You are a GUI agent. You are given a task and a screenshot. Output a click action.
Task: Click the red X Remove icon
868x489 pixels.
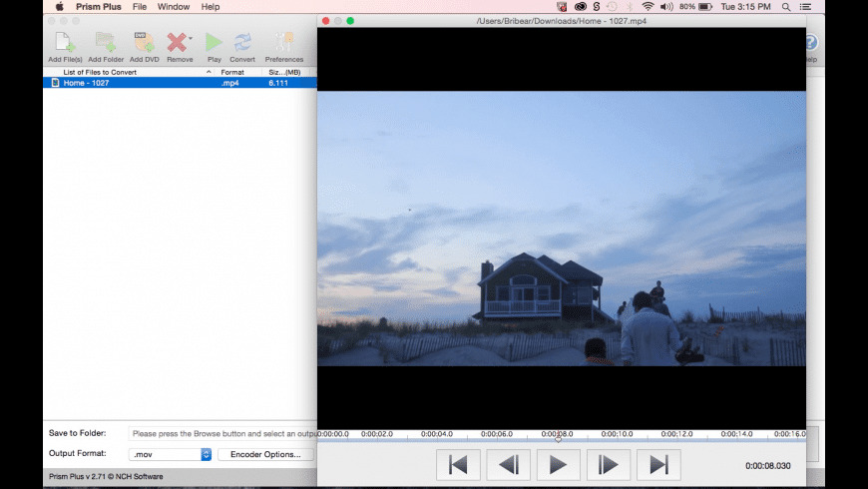pos(177,43)
